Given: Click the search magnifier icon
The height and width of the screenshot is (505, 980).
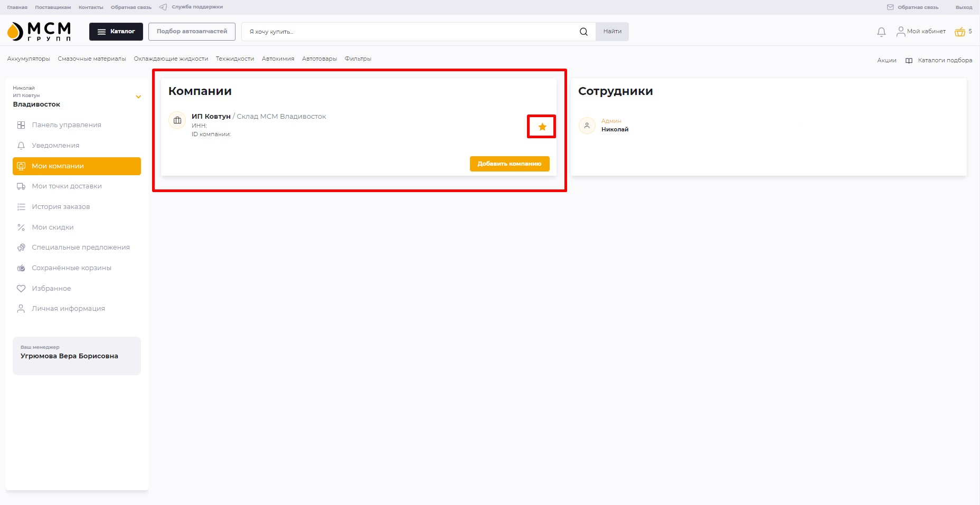Looking at the screenshot, I should (583, 32).
